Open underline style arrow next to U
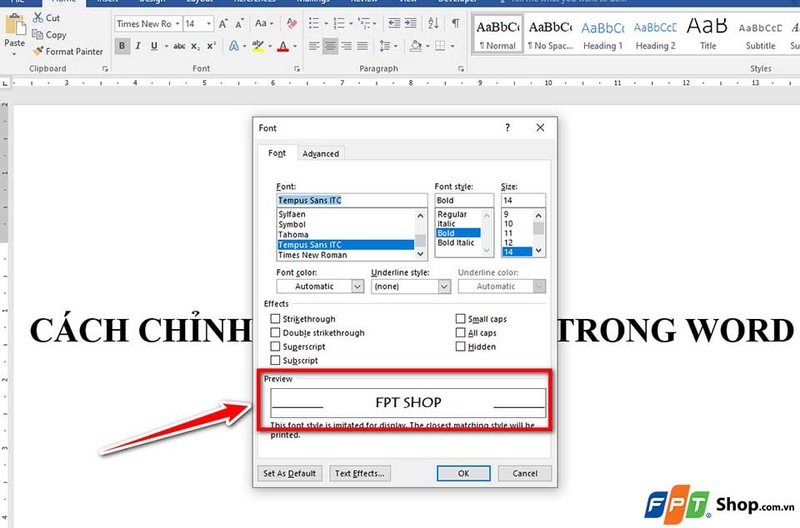 [166, 46]
